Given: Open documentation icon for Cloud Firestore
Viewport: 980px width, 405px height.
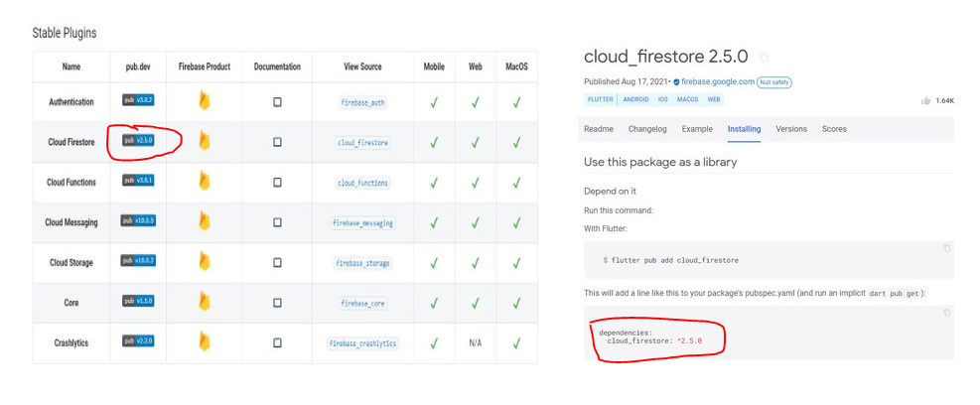Looking at the screenshot, I should click(x=277, y=143).
